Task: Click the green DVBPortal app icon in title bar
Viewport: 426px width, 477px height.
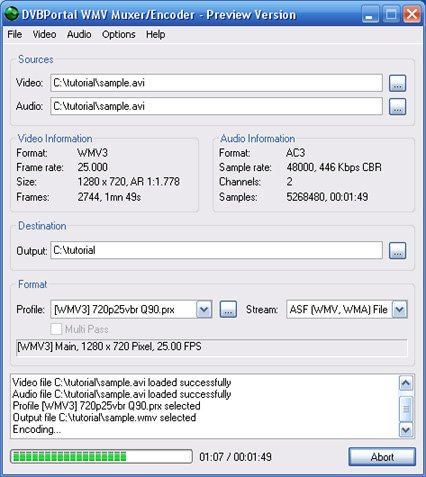Action: coord(12,14)
